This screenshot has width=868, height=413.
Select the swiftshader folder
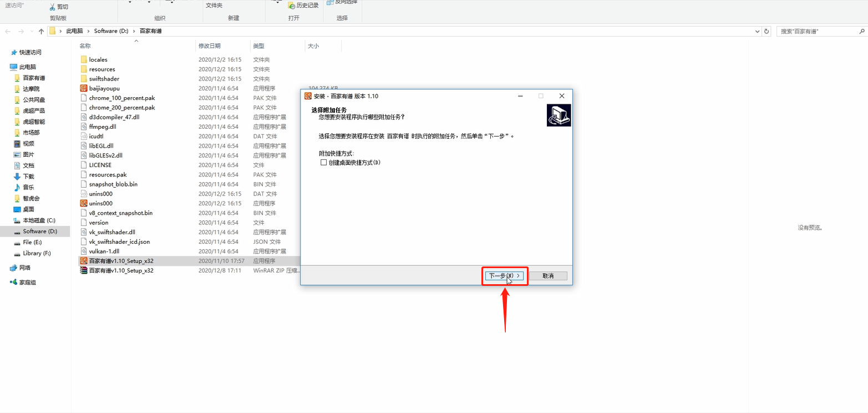[x=104, y=79]
